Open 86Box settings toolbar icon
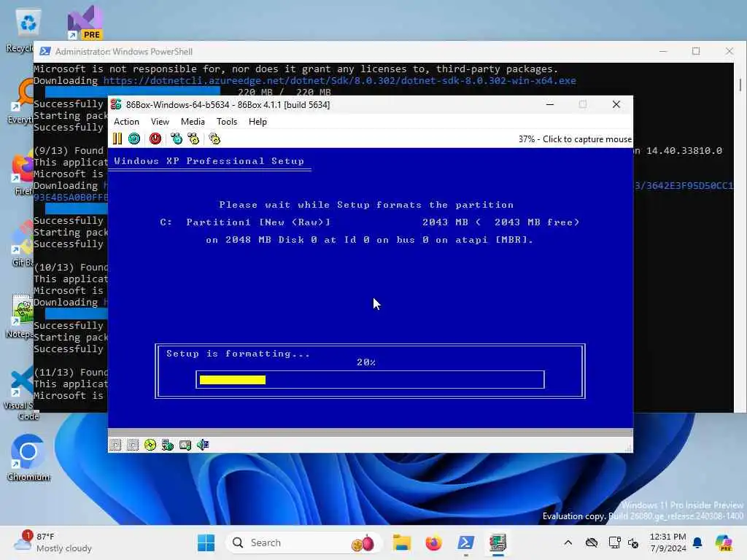 click(x=214, y=139)
